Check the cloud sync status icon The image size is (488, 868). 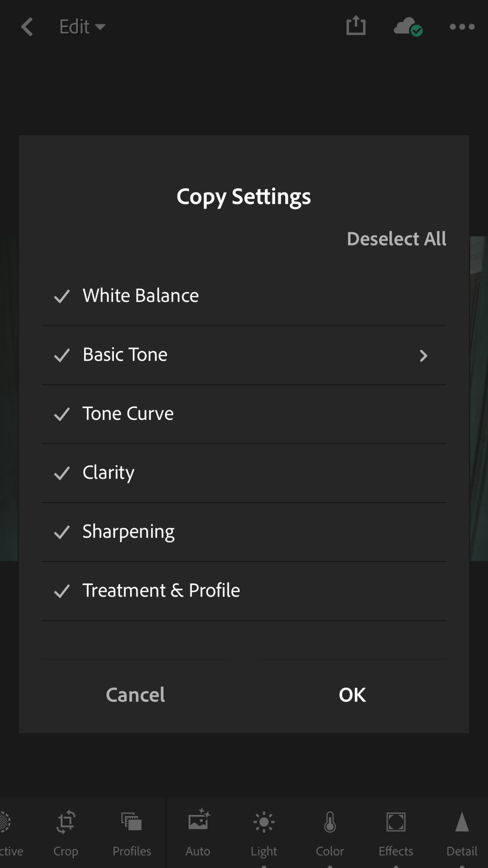(408, 27)
